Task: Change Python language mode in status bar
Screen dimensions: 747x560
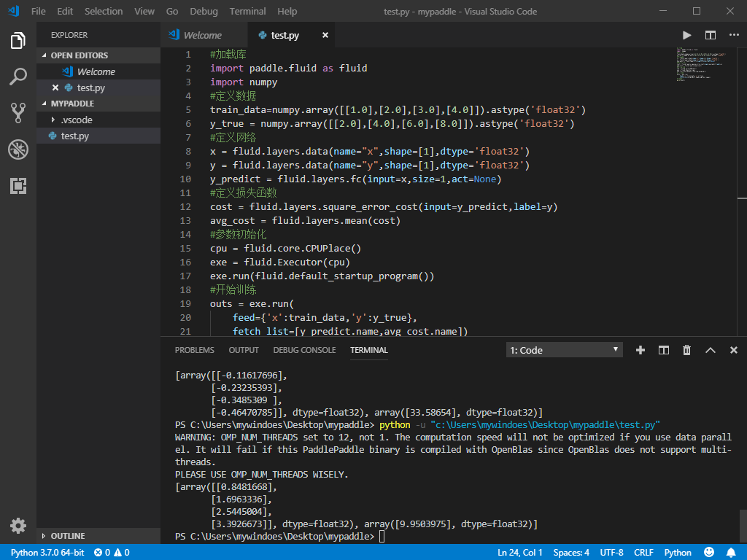Action: (678, 553)
